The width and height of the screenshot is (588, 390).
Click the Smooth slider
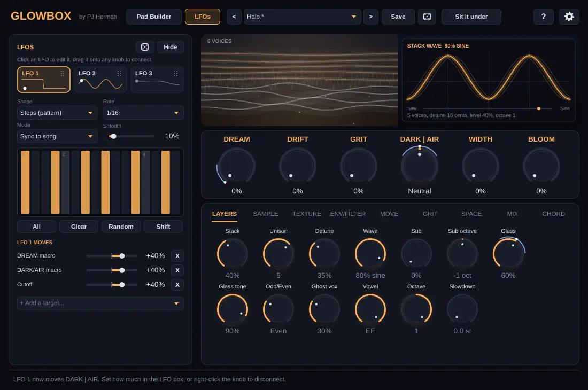pos(131,136)
